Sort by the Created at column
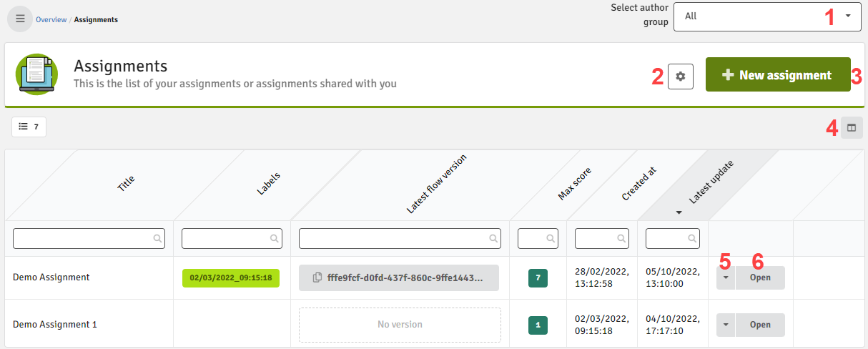868x349 pixels. 638,183
